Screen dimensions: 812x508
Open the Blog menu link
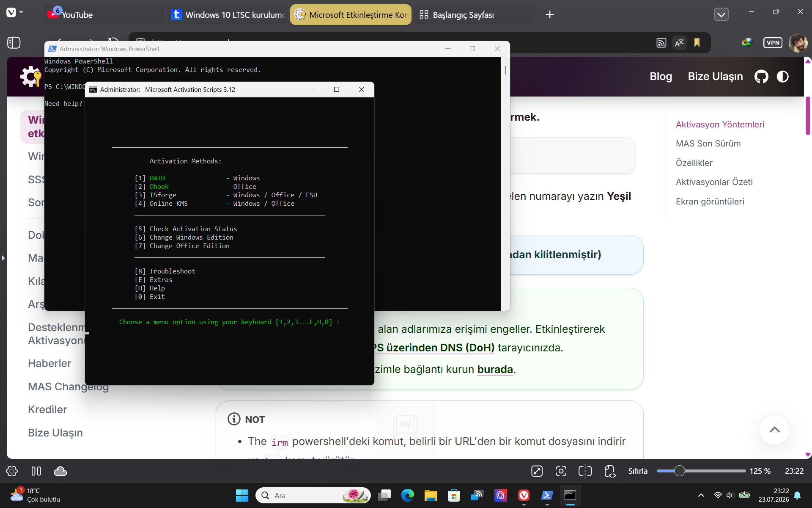[x=661, y=76]
